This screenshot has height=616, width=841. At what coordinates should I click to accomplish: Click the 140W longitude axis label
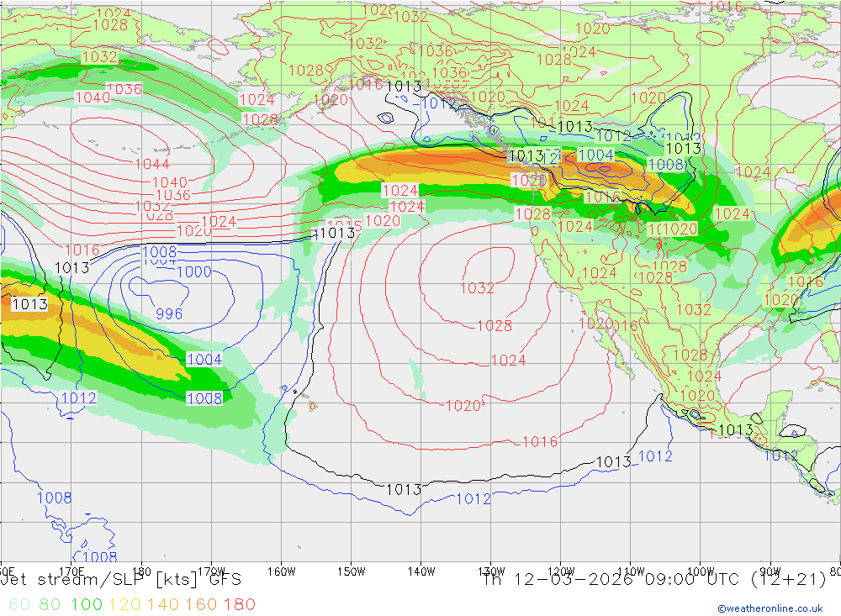click(421, 571)
